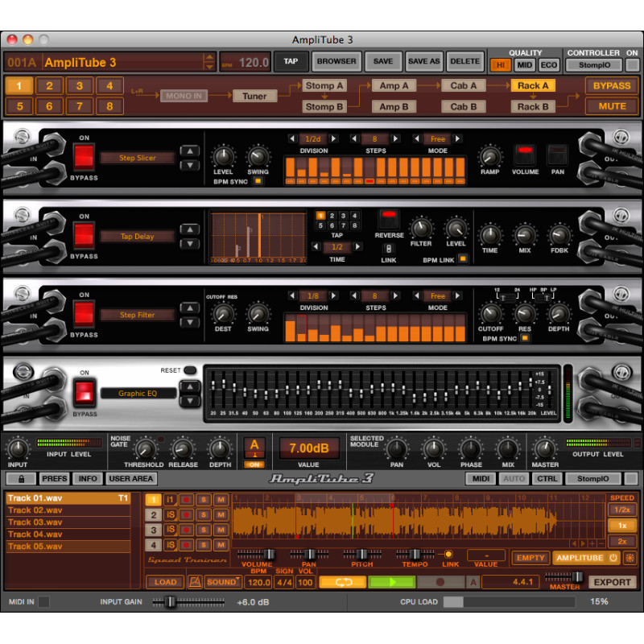644x644 pixels.
Task: Increase Step Slicer DIVISION with right arrow
Action: click(x=334, y=138)
